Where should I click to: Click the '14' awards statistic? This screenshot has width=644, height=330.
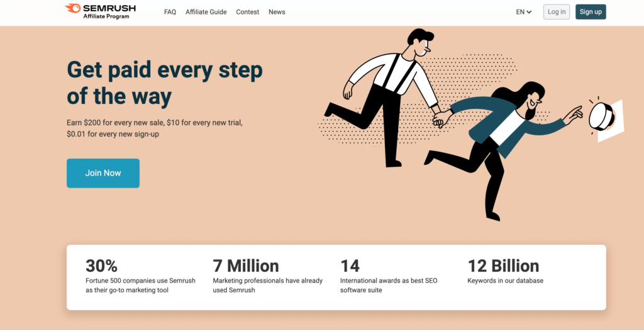pos(350,266)
